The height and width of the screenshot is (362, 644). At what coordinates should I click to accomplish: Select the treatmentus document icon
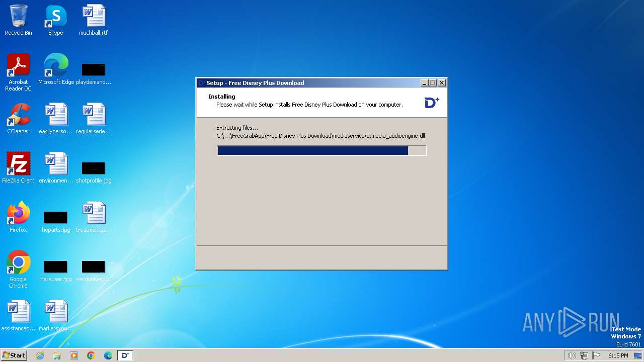(94, 217)
